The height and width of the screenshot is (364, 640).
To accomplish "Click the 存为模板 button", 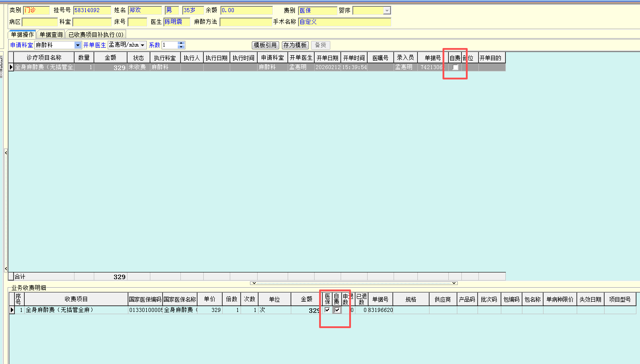I will coord(295,45).
